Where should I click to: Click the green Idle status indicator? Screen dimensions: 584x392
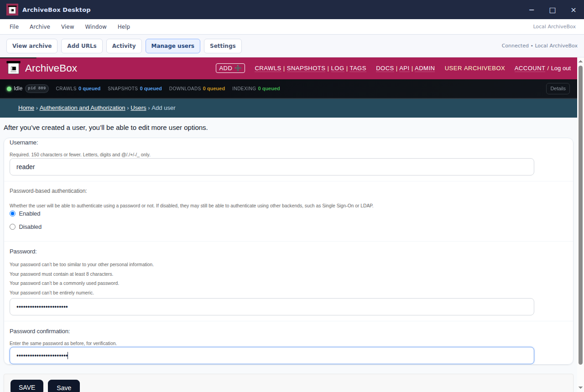[x=9, y=88]
